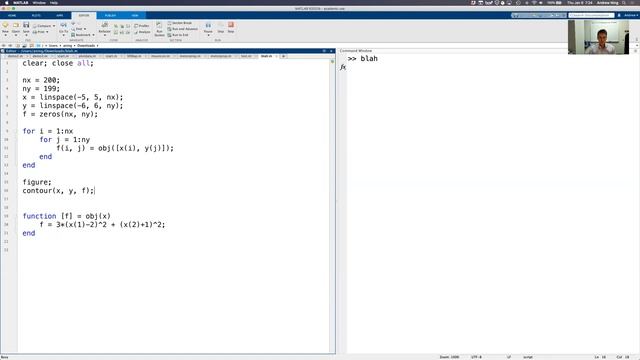Open the Window menu in macOS menu bar

click(x=39, y=2)
